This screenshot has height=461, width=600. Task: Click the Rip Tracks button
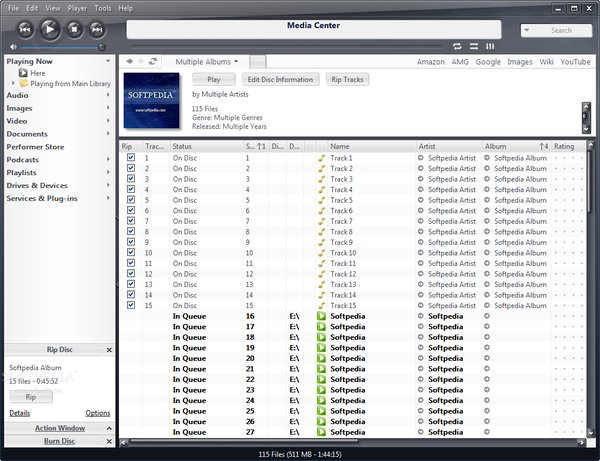(347, 80)
